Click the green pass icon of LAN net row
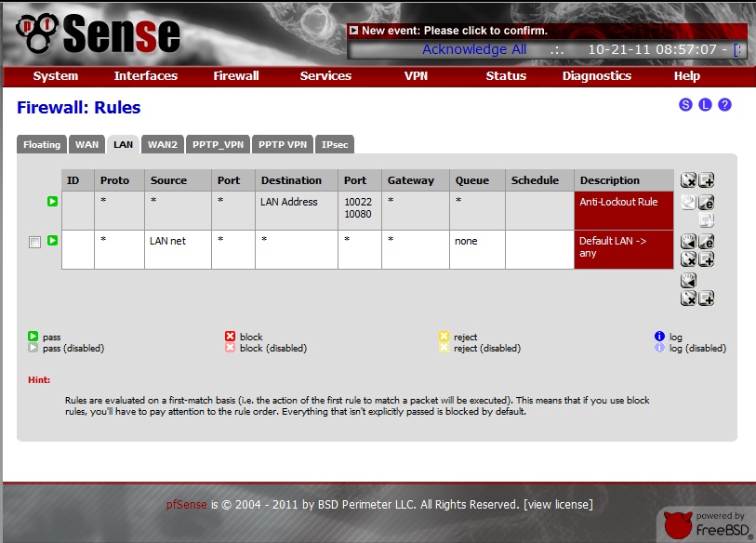Image resolution: width=756 pixels, height=543 pixels. point(53,240)
